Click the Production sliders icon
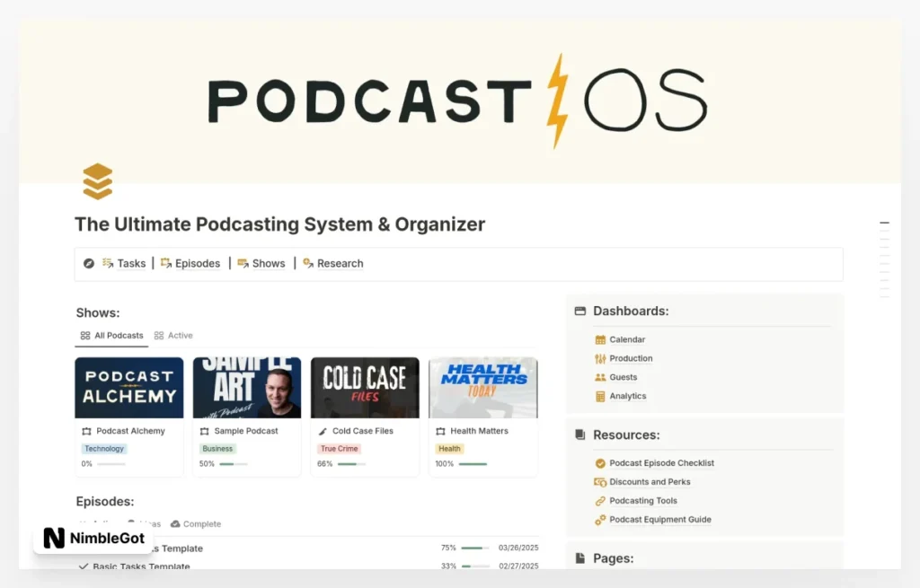 click(600, 358)
